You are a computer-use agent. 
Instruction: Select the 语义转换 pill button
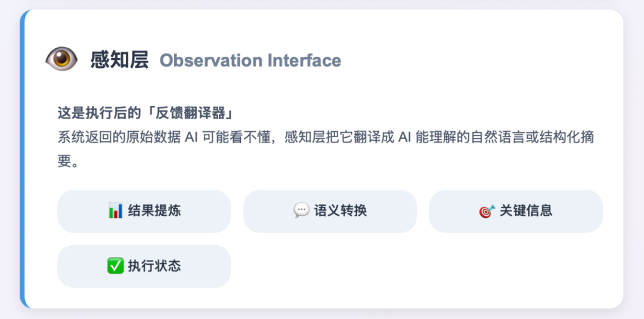330,211
